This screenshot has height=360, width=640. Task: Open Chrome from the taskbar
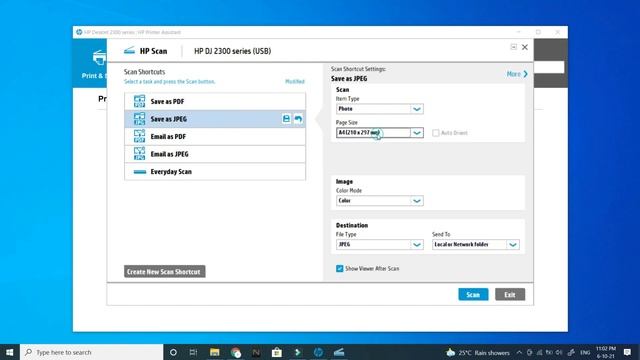236,352
